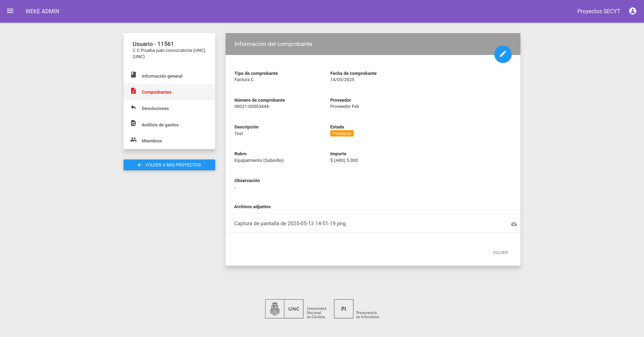Click the attached file name Captura de pantalla

[290, 224]
